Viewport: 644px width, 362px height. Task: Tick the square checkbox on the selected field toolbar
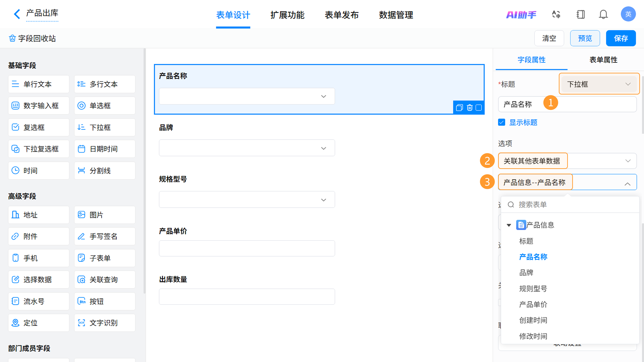click(x=478, y=108)
